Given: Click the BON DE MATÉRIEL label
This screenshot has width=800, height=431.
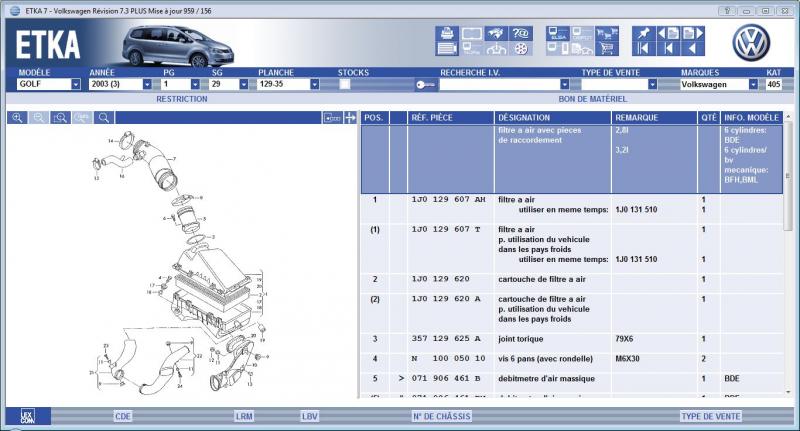Looking at the screenshot, I should coord(592,99).
